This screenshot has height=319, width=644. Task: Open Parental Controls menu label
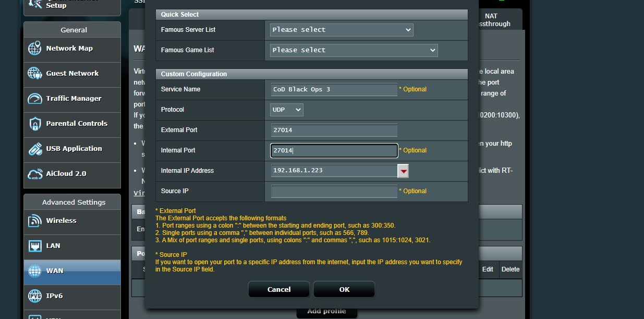77,124
